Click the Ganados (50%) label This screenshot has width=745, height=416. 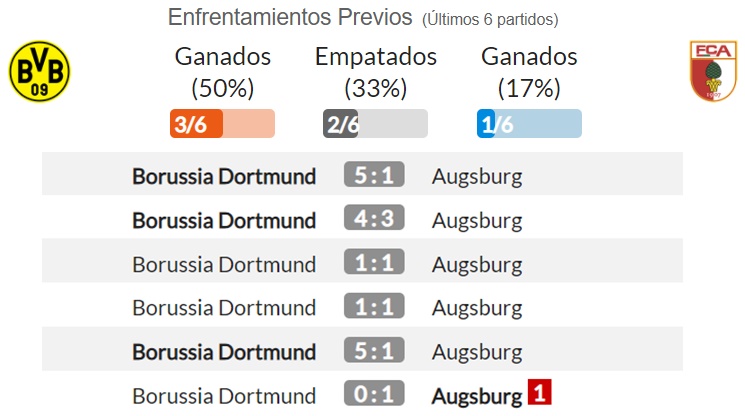click(223, 72)
